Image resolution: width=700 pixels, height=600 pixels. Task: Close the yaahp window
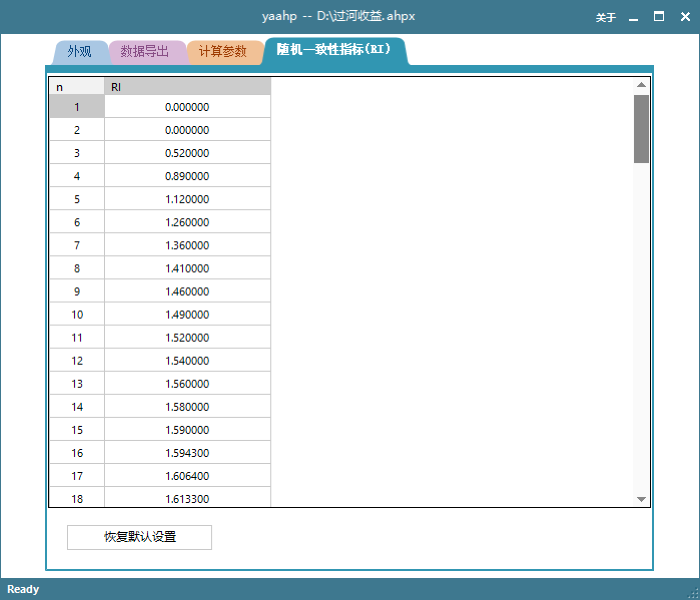[685, 17]
